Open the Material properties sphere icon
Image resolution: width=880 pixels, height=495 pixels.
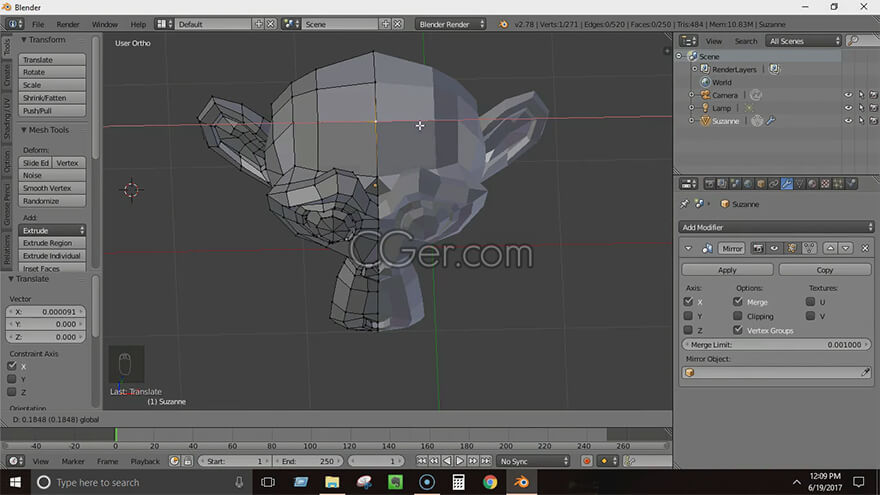click(812, 184)
